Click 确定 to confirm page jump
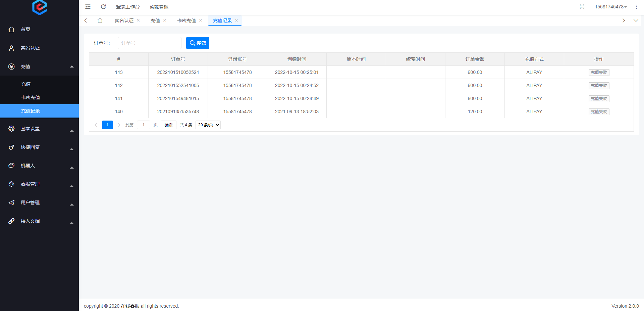Viewport: 644px width, 311px height. click(168, 125)
